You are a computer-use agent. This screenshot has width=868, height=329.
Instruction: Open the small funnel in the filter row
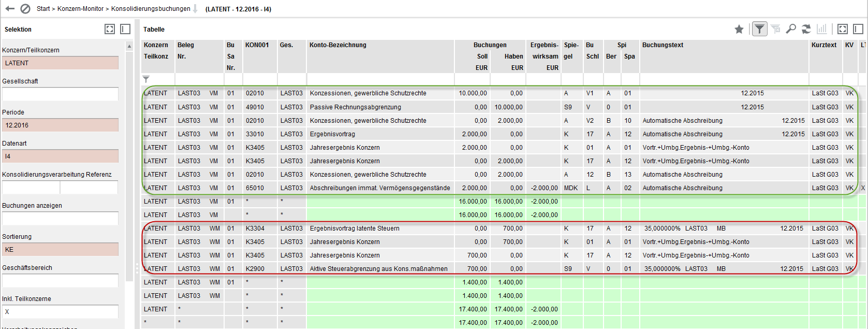pyautogui.click(x=146, y=79)
